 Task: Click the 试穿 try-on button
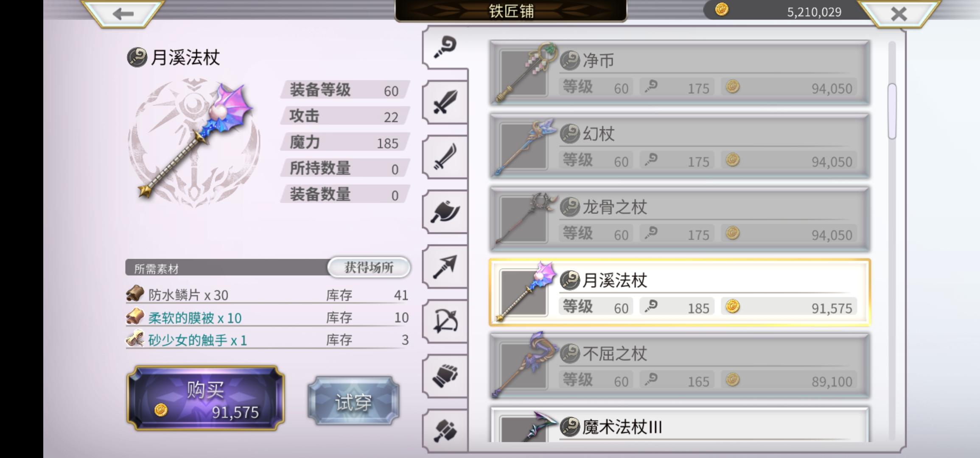(353, 401)
